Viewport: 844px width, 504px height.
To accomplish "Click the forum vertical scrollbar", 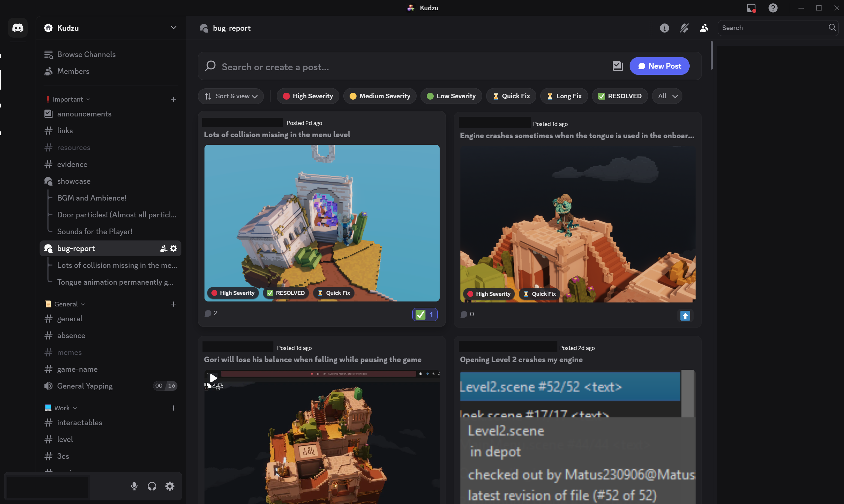I will tap(711, 56).
